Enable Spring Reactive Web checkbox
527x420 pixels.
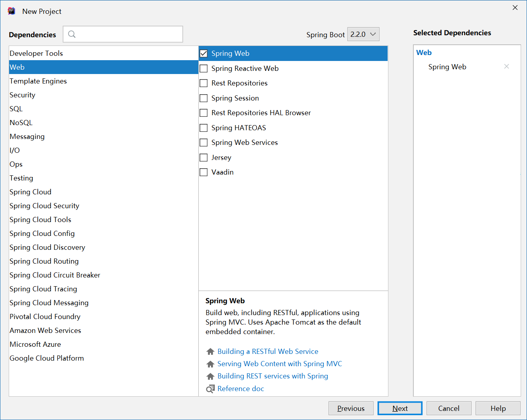[x=204, y=68]
